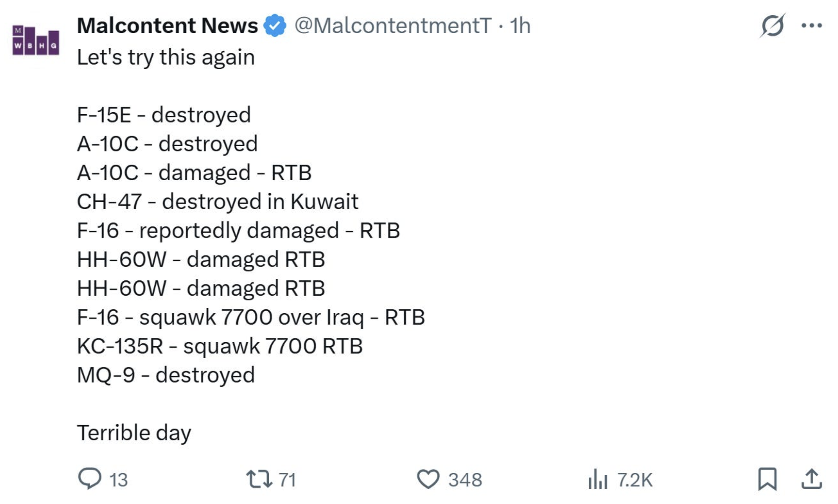Screen dimensions: 838x504
Task: Open the three-dot more options menu
Action: coord(812,26)
